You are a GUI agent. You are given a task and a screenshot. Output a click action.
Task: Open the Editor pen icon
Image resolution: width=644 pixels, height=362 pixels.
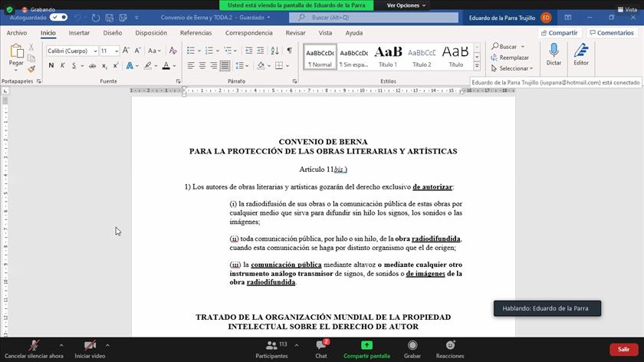[x=581, y=50]
